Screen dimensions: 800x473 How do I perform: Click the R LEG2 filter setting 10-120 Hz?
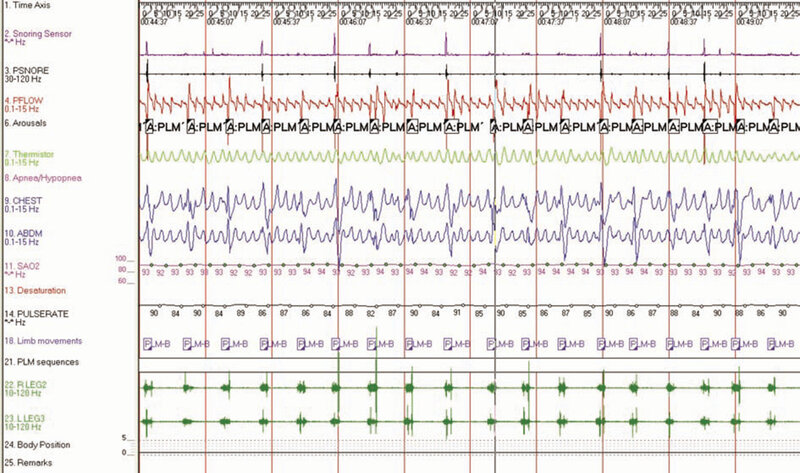tap(23, 393)
